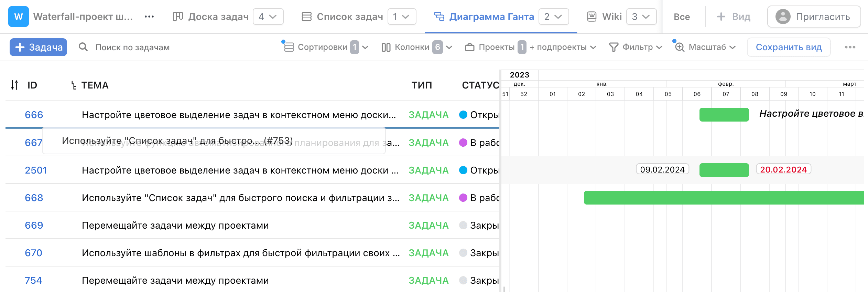The height and width of the screenshot is (292, 868).
Task: Add a new Вид
Action: tap(733, 17)
